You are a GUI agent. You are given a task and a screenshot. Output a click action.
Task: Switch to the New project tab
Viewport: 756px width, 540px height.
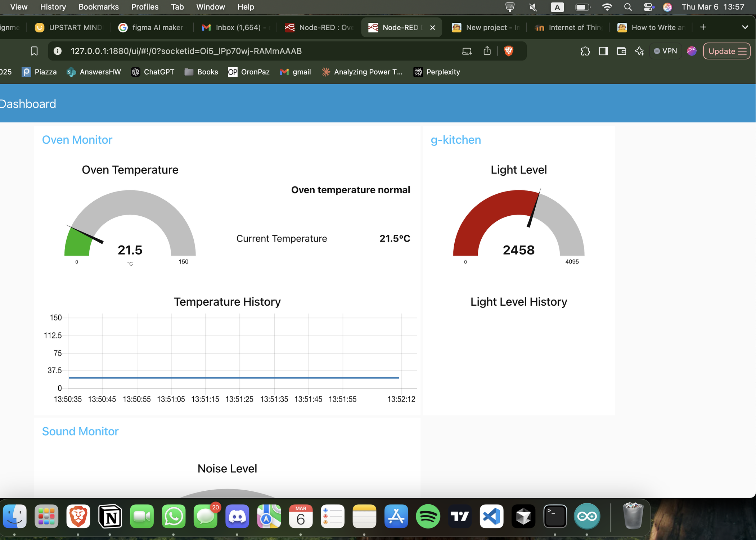(485, 27)
